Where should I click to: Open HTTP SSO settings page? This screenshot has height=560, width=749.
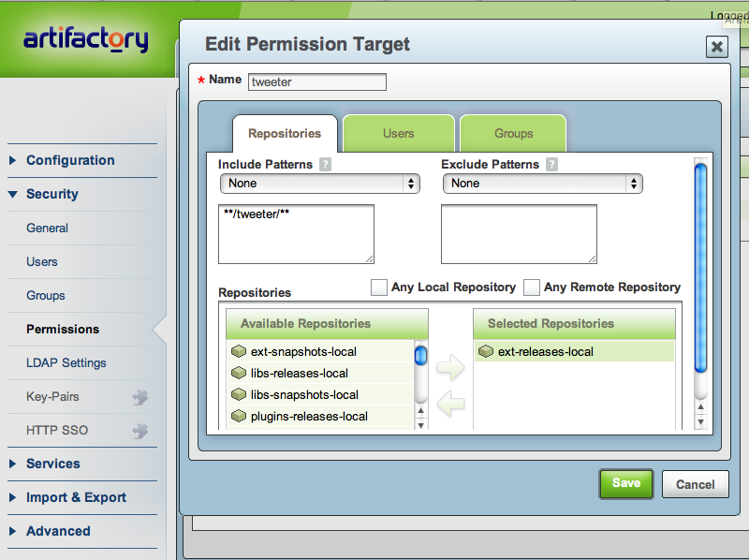57,430
